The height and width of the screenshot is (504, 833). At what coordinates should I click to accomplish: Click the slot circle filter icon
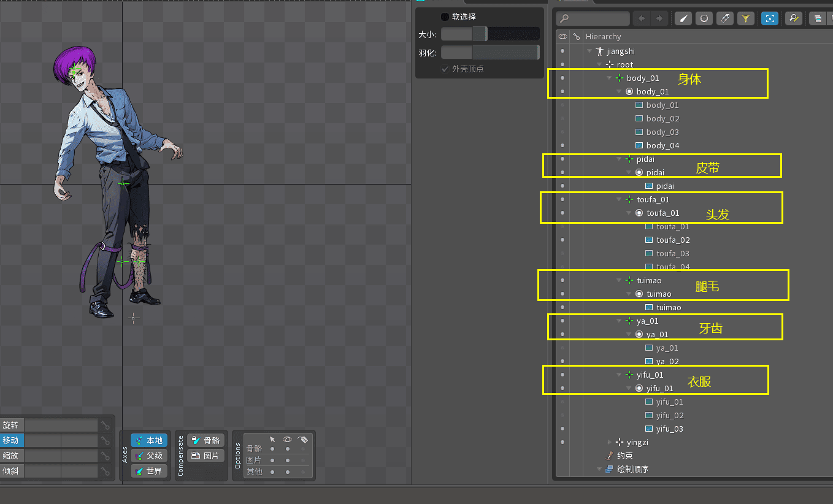(x=704, y=18)
